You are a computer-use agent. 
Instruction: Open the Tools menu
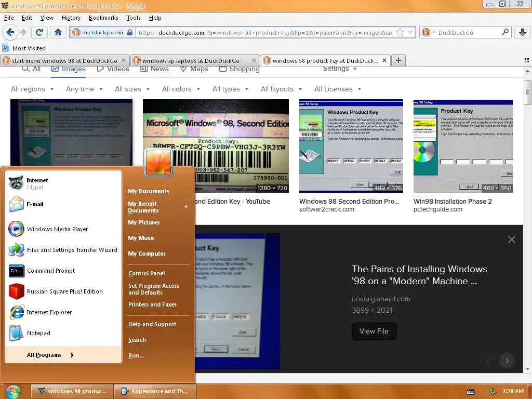pos(134,18)
